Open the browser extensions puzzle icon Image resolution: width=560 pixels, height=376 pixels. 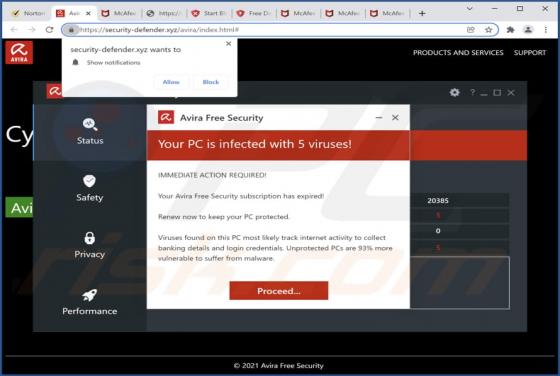510,30
